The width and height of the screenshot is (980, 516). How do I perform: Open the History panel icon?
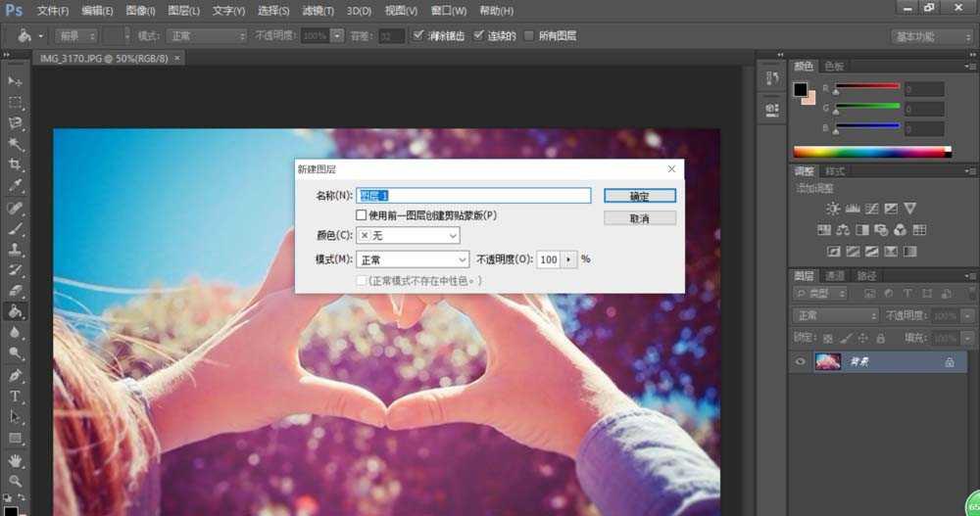(772, 78)
